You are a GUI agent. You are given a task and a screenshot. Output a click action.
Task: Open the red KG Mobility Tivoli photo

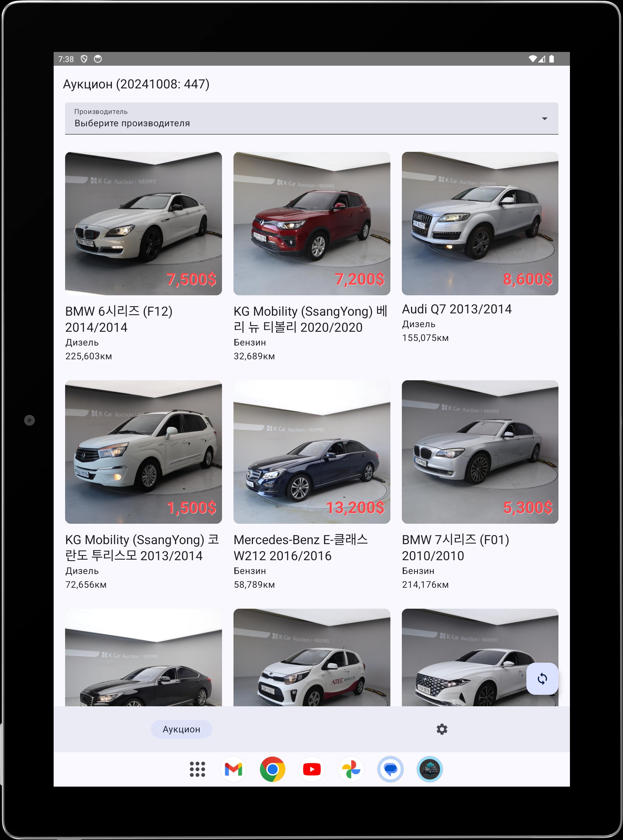click(311, 223)
